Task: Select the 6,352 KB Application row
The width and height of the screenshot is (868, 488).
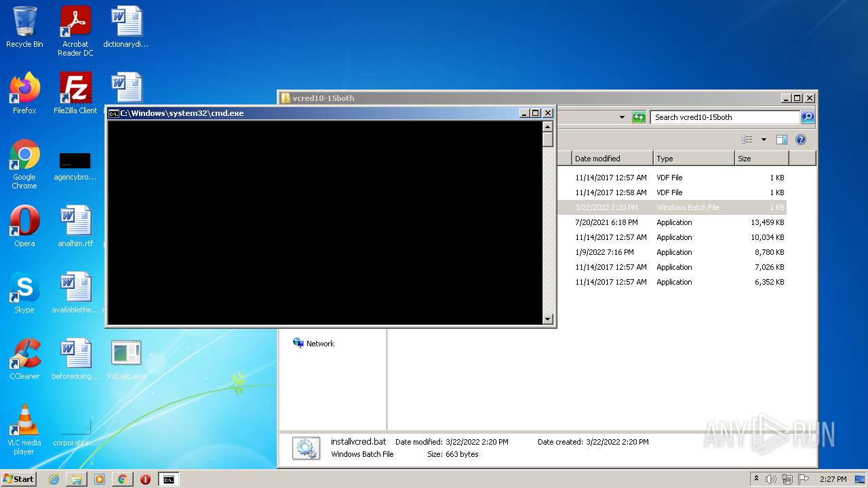Action: click(671, 282)
